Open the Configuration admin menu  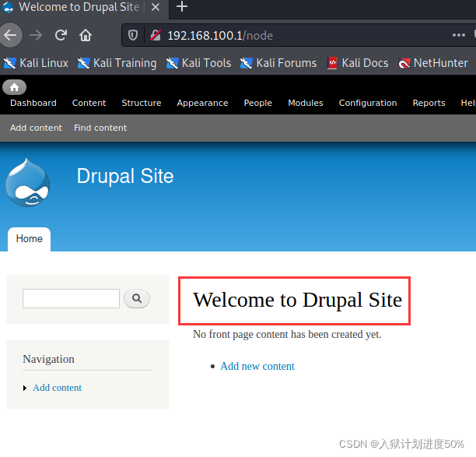(x=368, y=103)
